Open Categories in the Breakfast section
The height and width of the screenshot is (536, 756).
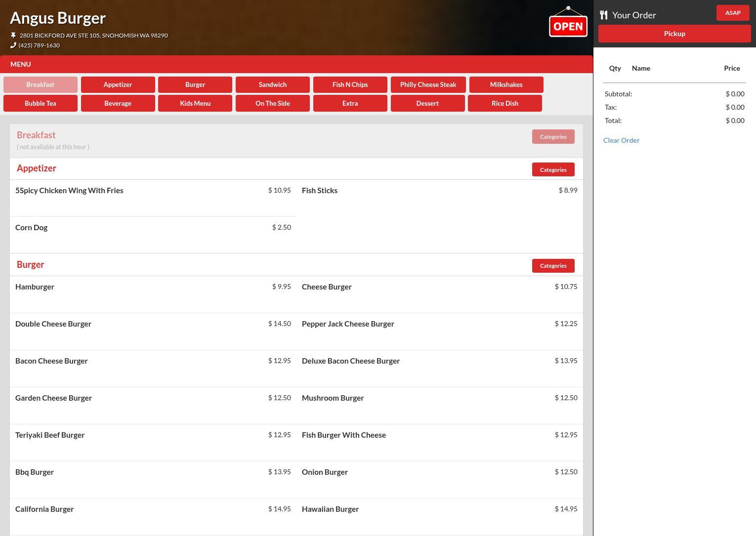(x=553, y=137)
